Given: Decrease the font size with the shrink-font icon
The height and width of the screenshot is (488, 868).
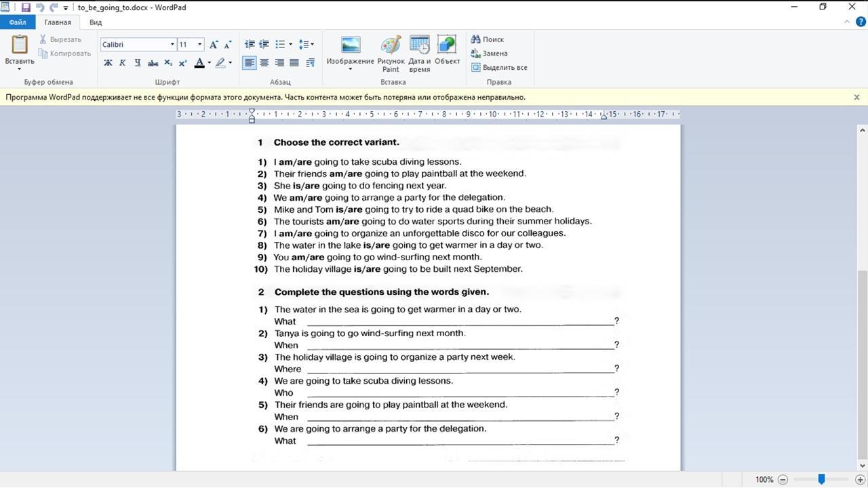Looking at the screenshot, I should [228, 44].
